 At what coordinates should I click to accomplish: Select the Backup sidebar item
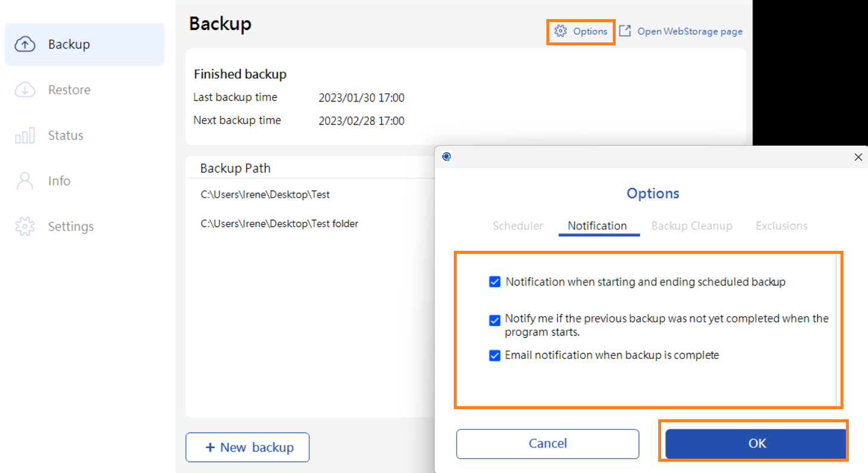pyautogui.click(x=84, y=44)
